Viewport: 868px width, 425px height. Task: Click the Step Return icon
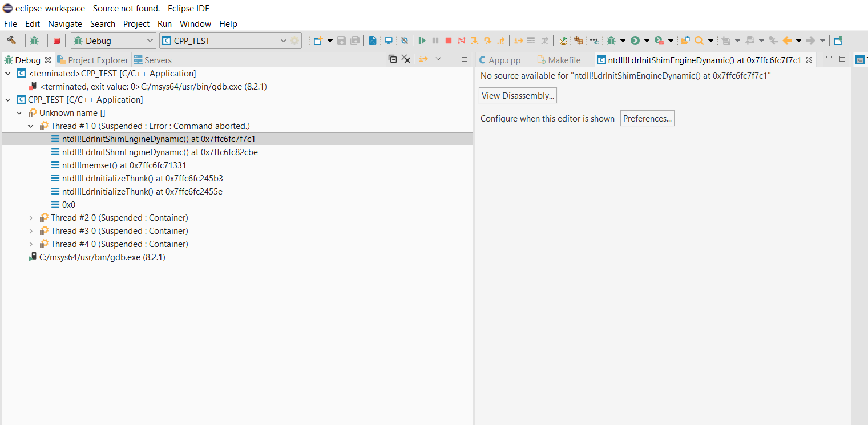[501, 41]
